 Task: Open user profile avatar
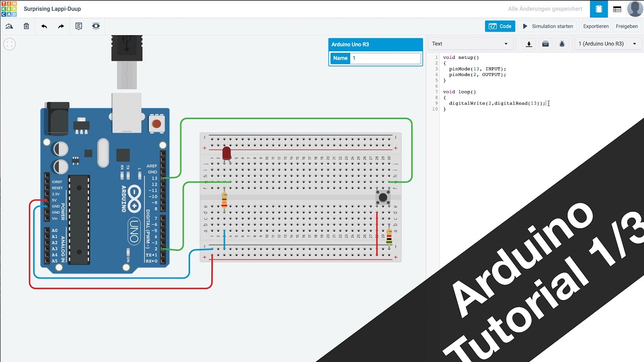point(635,9)
